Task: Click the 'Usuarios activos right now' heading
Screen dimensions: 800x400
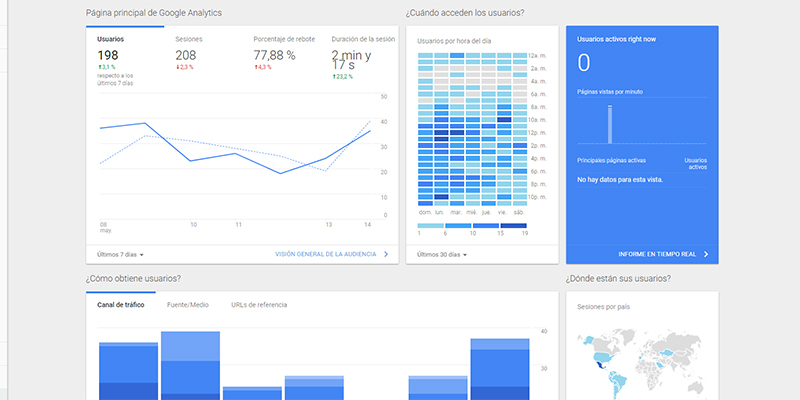Action: point(616,39)
